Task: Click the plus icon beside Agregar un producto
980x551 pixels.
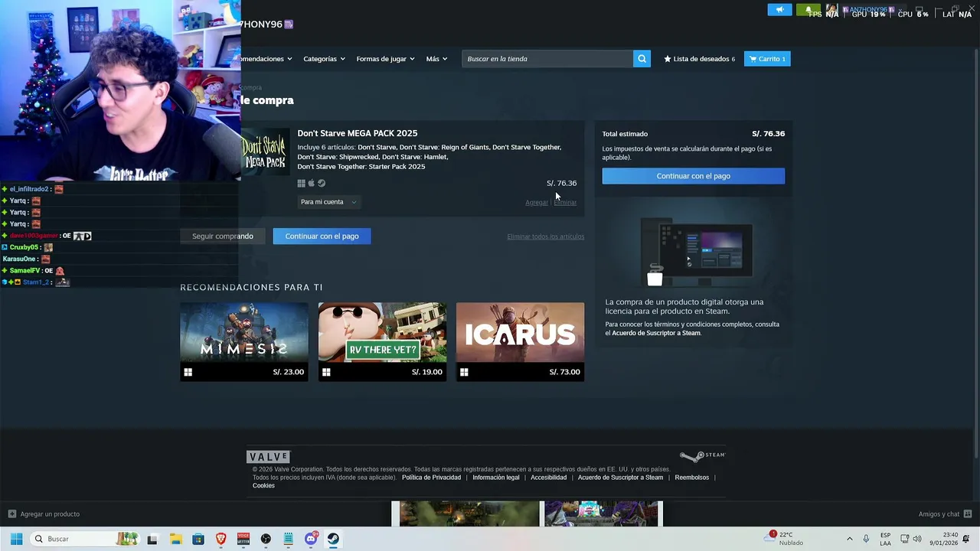Action: pyautogui.click(x=12, y=514)
